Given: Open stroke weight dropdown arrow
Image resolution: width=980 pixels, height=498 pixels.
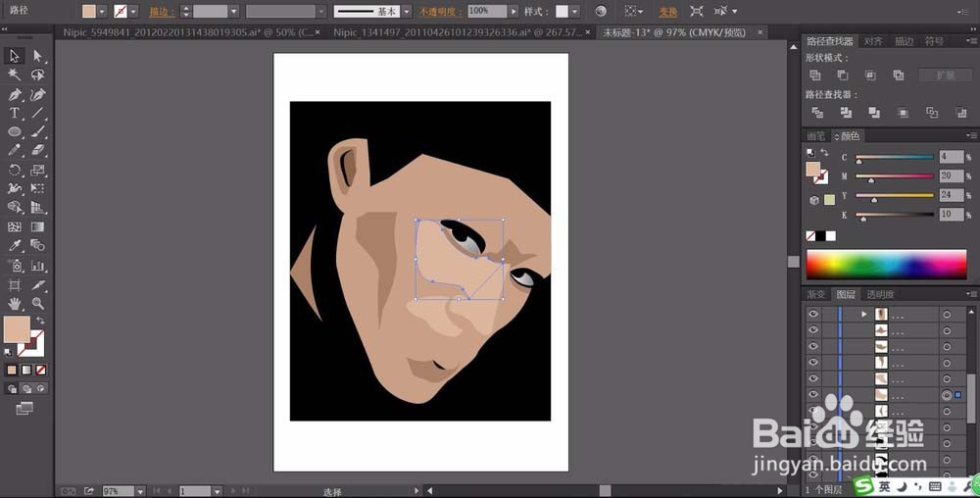Looking at the screenshot, I should click(234, 11).
